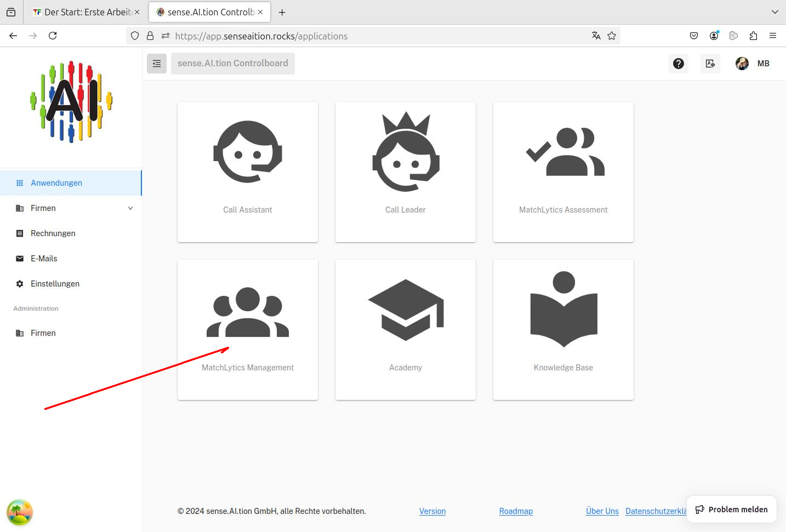
Task: Open E-Mails in the sidebar
Action: coord(71,259)
